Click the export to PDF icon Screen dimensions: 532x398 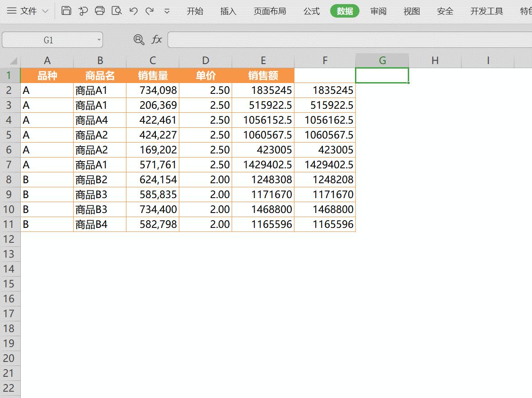[83, 11]
